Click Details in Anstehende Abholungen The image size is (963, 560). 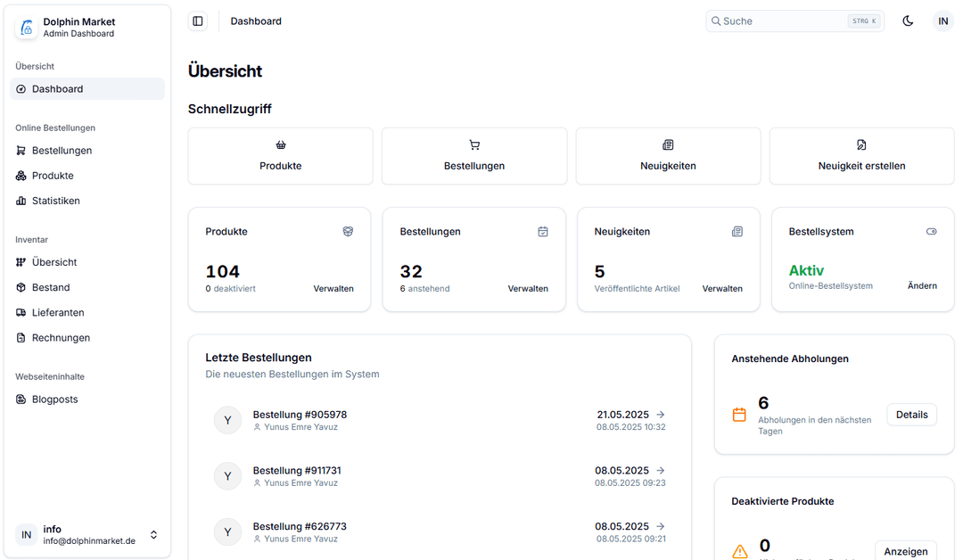click(x=911, y=415)
